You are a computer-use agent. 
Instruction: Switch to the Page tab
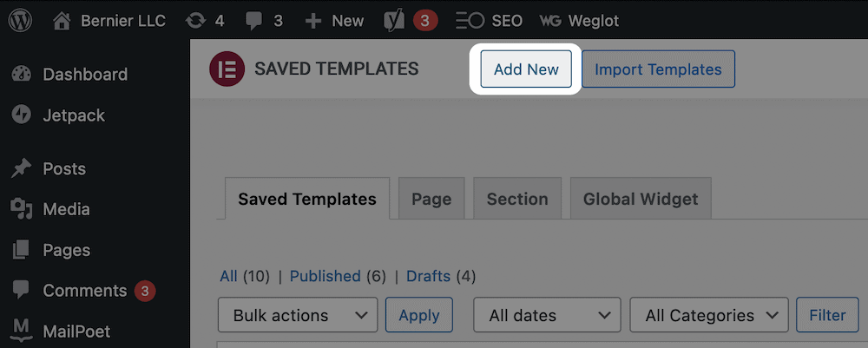coord(431,199)
